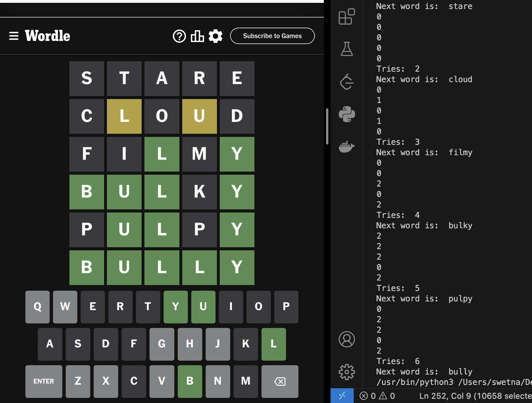Open VS Code Manage gear icon
532x403 pixels.
[347, 372]
